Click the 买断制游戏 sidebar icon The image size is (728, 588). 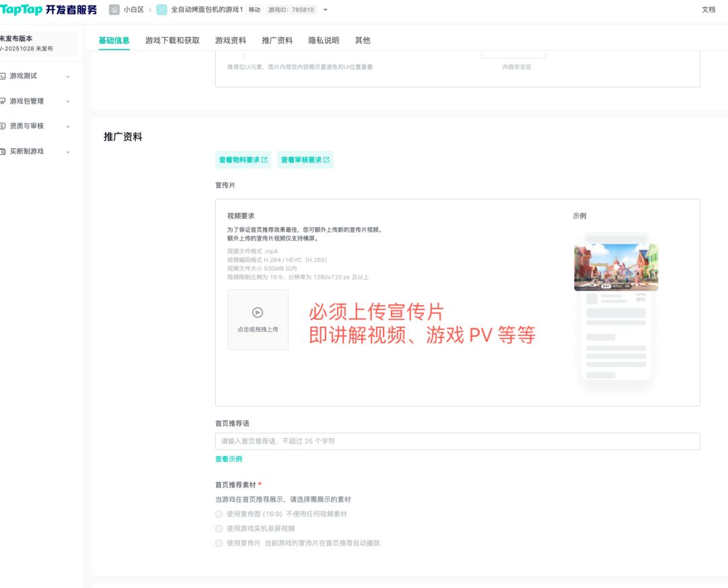click(3, 152)
